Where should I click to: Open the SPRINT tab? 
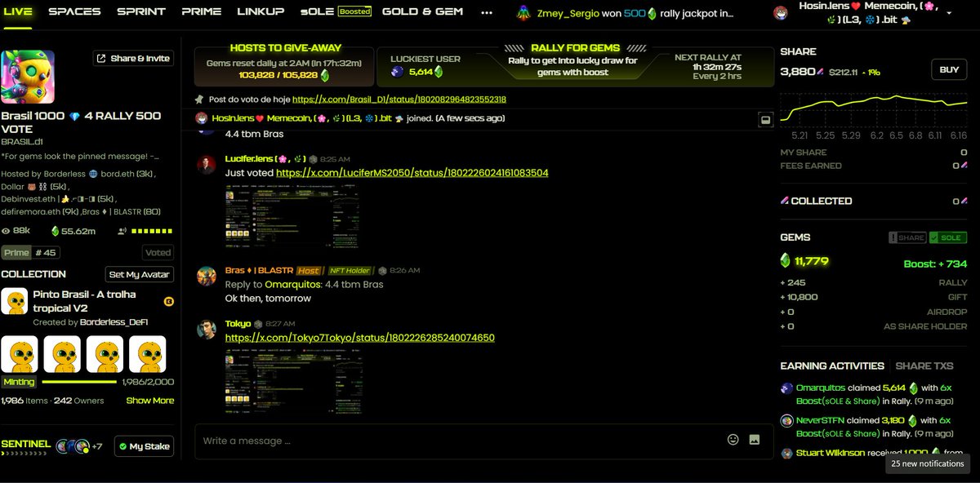tap(140, 11)
